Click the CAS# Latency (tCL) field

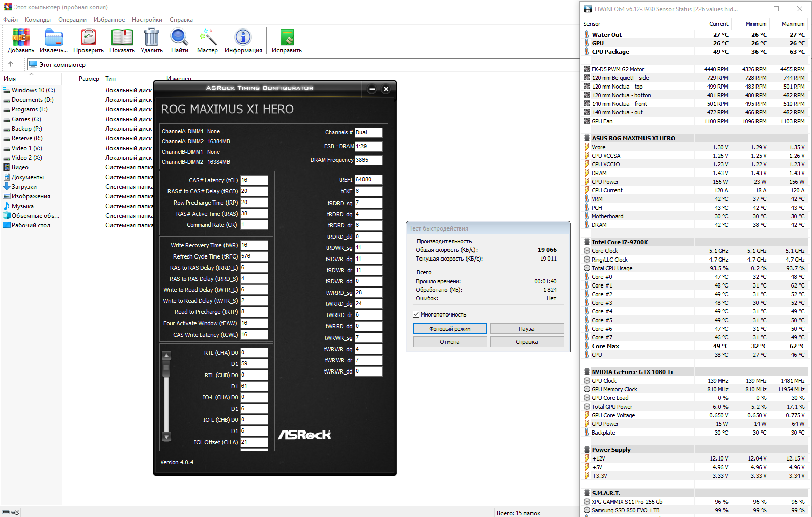pos(254,180)
